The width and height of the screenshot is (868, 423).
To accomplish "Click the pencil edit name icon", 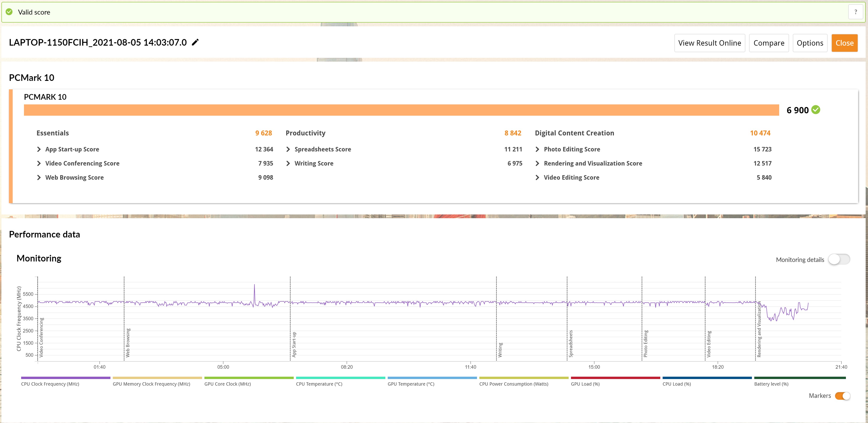I will click(x=195, y=43).
